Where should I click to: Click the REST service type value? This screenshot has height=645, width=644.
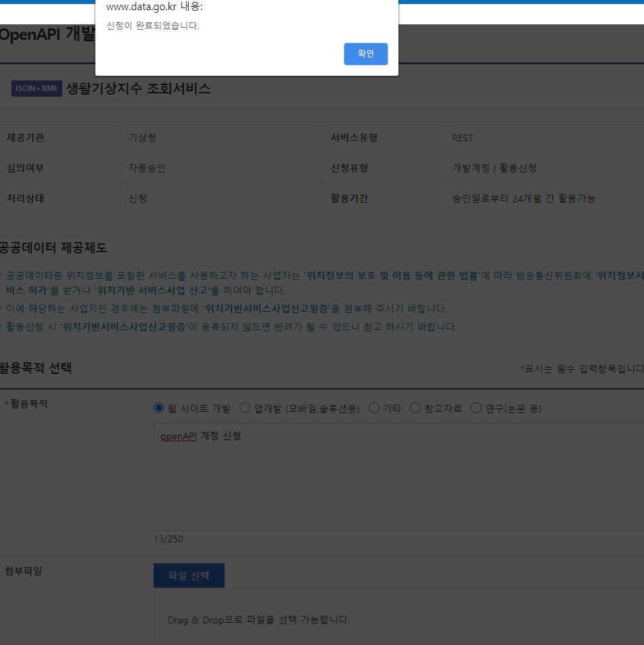click(x=463, y=138)
